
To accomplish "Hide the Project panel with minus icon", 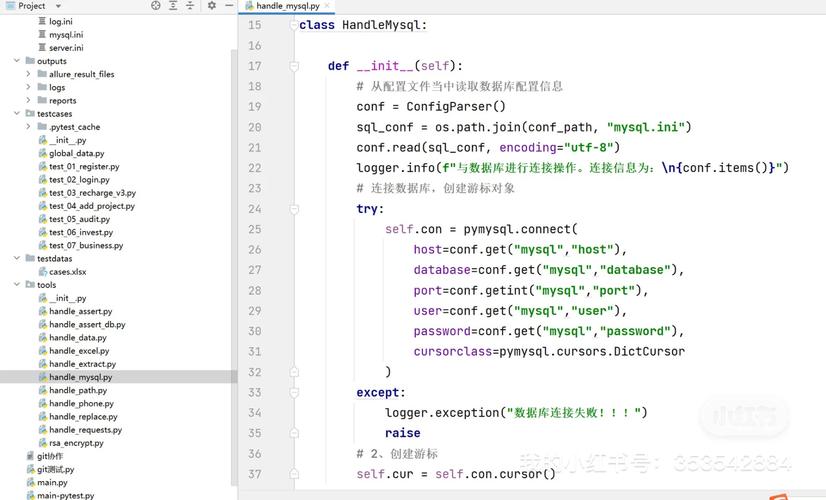I will tap(229, 5).
